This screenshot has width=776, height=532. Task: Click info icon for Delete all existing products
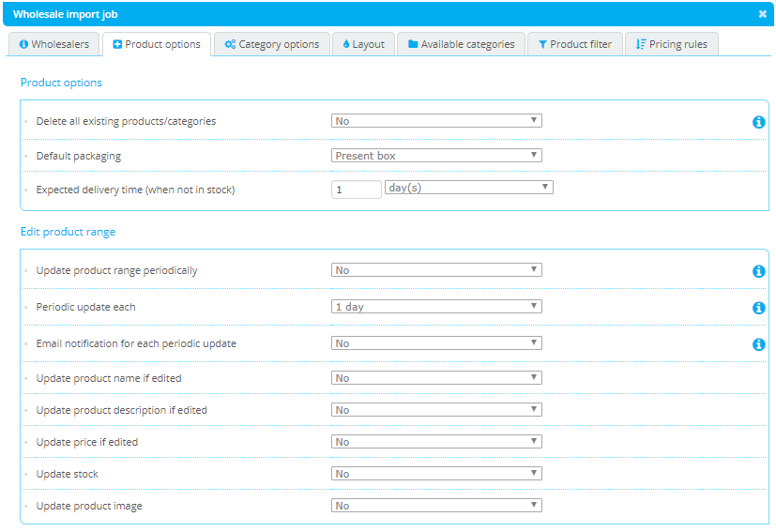pos(758,122)
